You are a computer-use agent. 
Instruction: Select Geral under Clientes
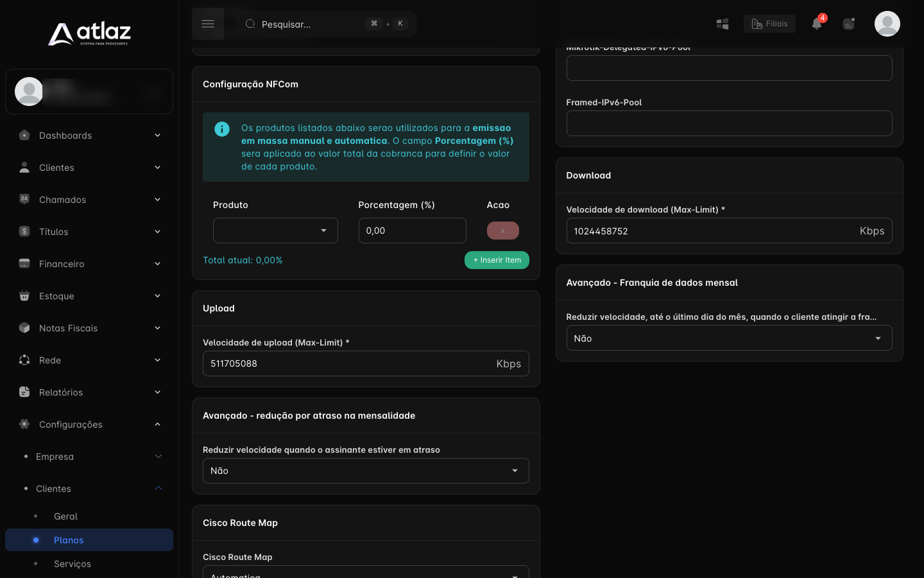89,516
